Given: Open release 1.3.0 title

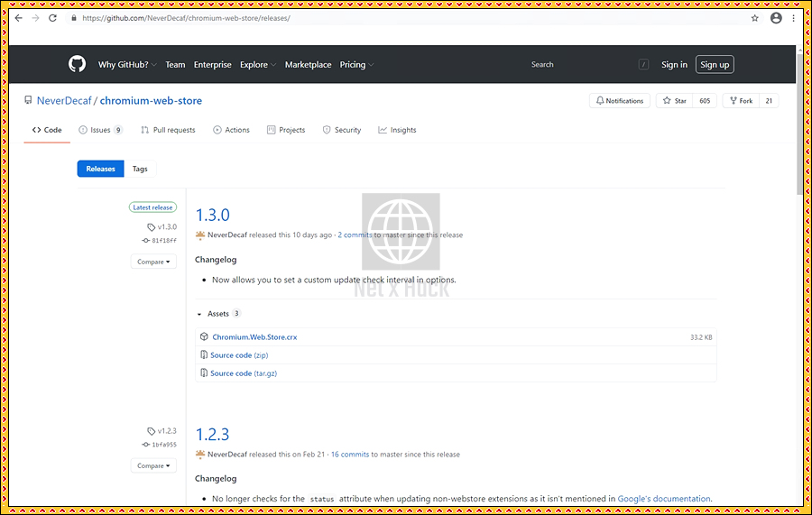Looking at the screenshot, I should 212,215.
